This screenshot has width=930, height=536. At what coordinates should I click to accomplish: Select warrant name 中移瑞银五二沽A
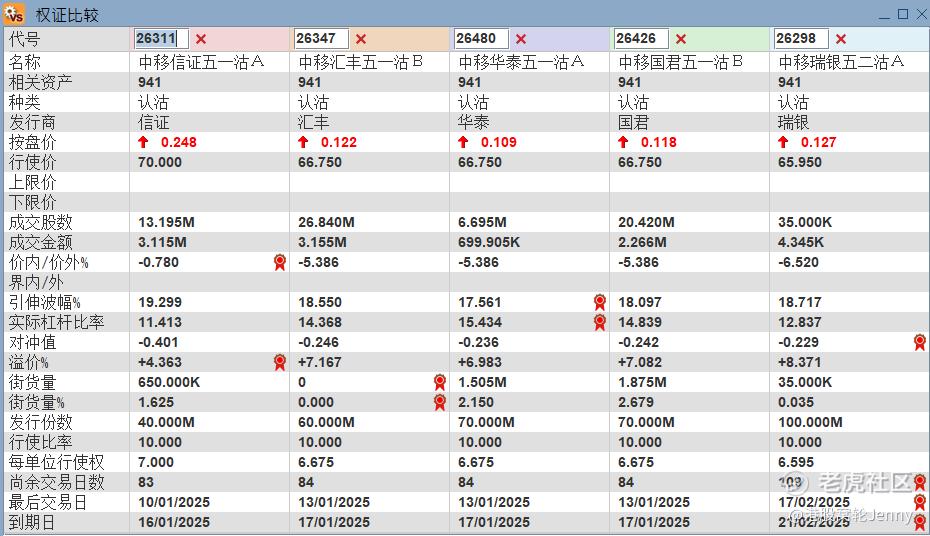pyautogui.click(x=841, y=62)
